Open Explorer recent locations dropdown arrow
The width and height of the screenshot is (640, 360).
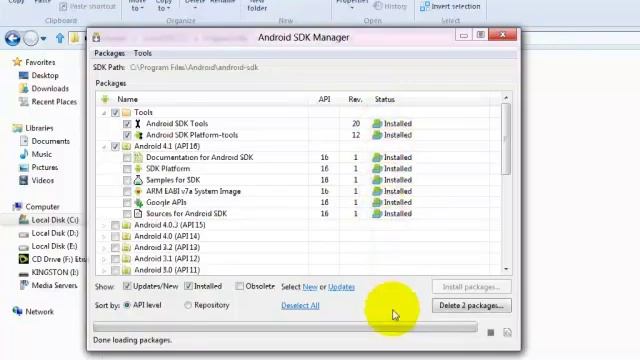(x=43, y=39)
